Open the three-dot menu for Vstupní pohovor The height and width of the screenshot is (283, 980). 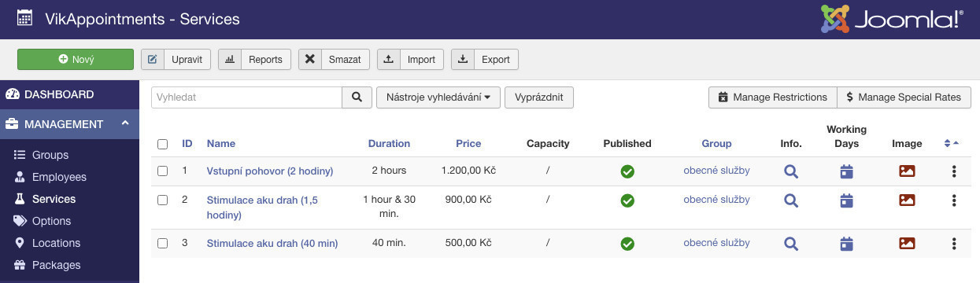coord(954,171)
